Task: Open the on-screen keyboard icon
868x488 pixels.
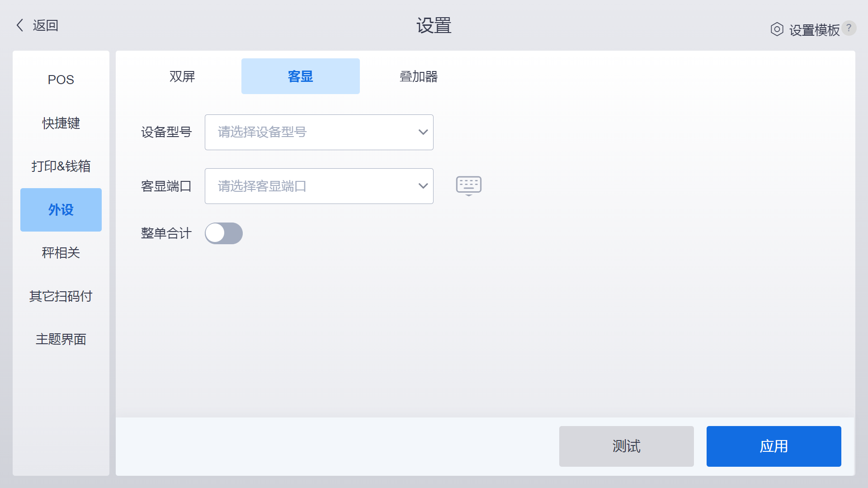Action: pos(469,185)
